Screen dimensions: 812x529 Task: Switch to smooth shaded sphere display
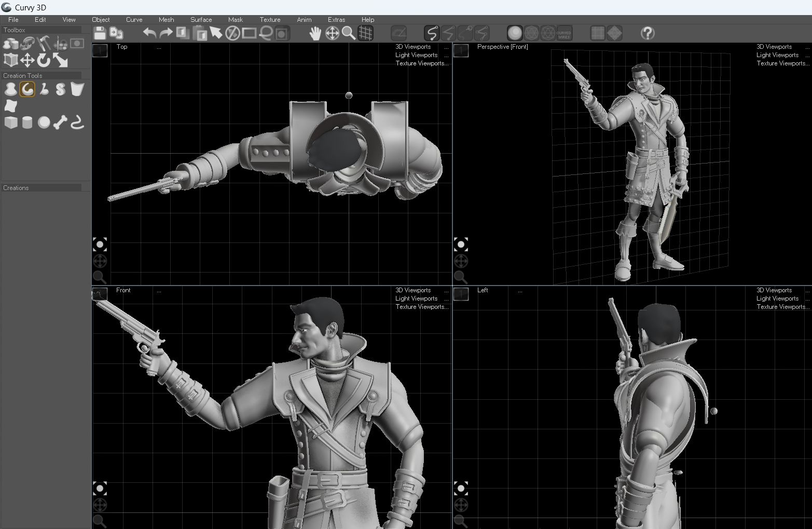coord(515,33)
